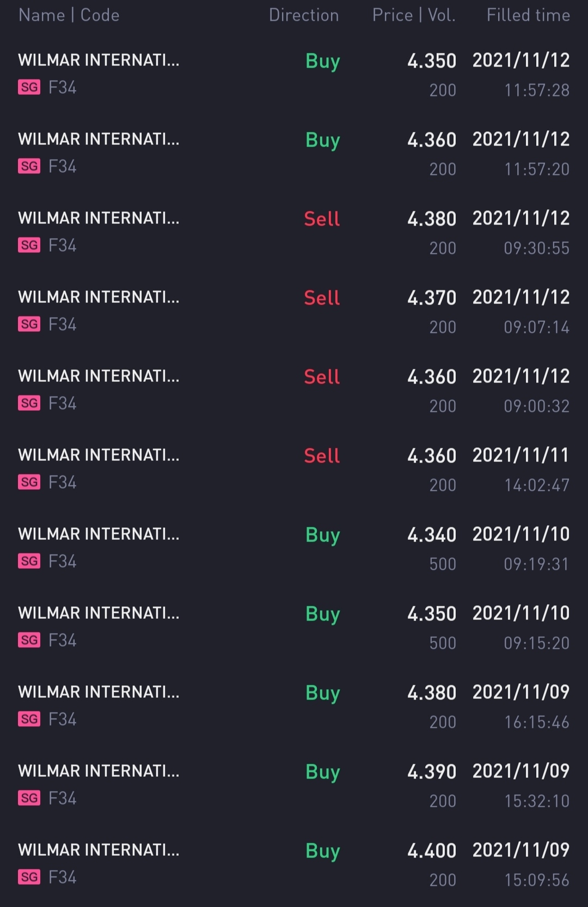The width and height of the screenshot is (588, 907).
Task: Select the Sell label on the 4.370 order
Action: tap(322, 297)
